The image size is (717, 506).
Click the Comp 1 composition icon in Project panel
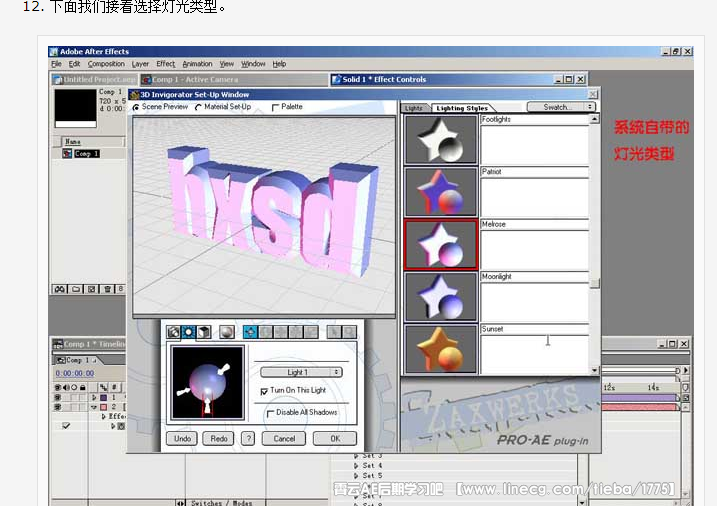[x=67, y=154]
